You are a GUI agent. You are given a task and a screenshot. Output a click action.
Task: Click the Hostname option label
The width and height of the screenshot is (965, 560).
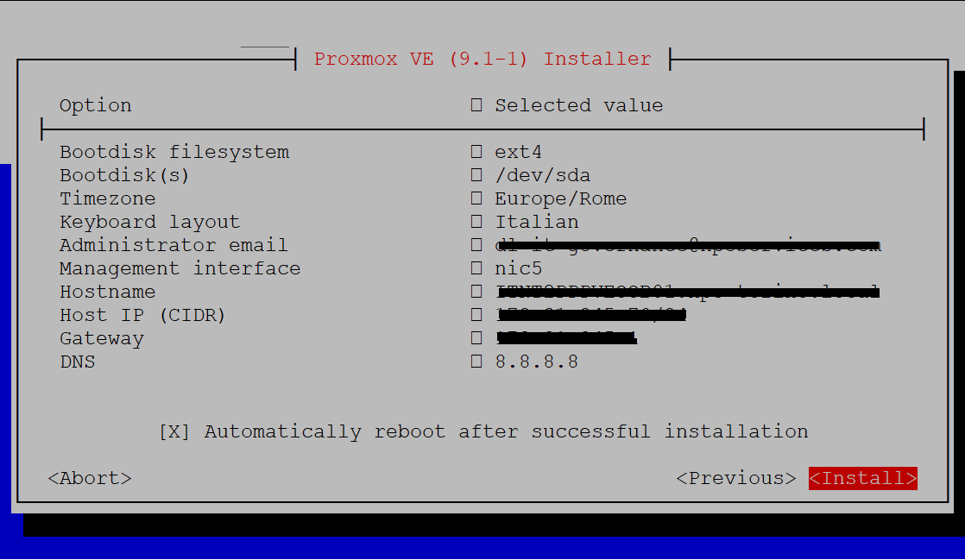point(107,293)
